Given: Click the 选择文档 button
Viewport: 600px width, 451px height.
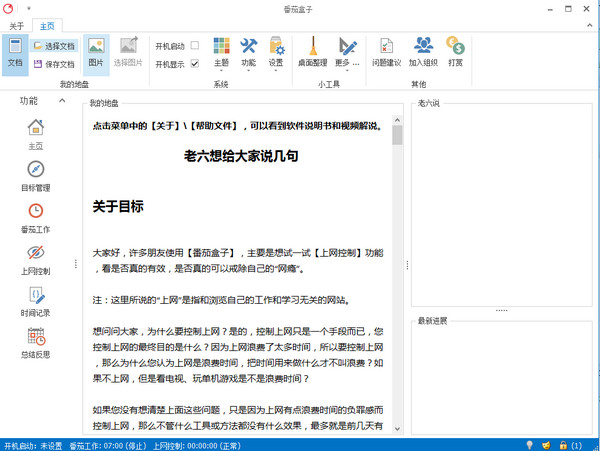Looking at the screenshot, I should 53,46.
